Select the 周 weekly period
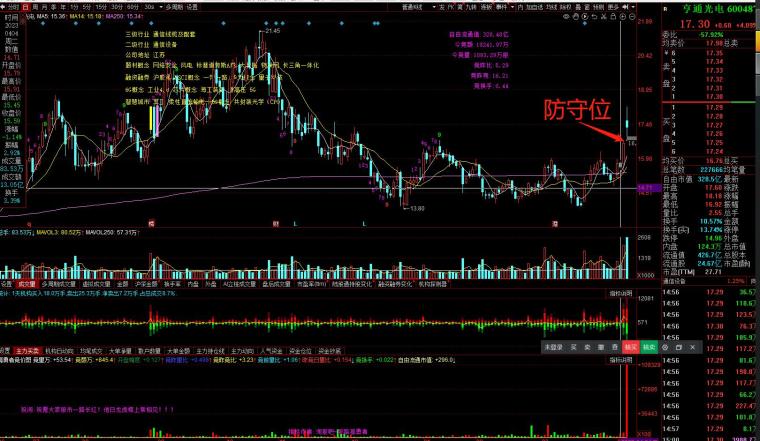The width and height of the screenshot is (760, 441). click(35, 7)
